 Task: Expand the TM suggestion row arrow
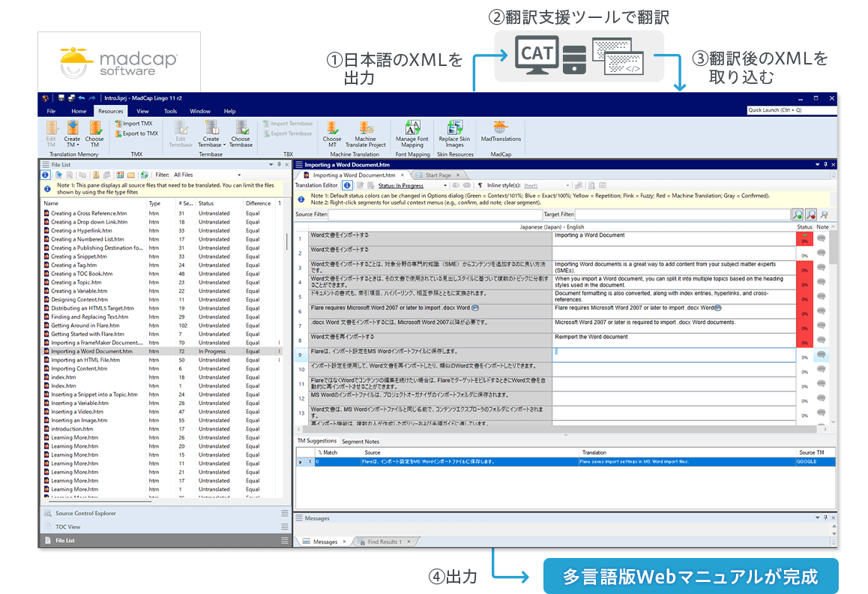click(x=301, y=461)
